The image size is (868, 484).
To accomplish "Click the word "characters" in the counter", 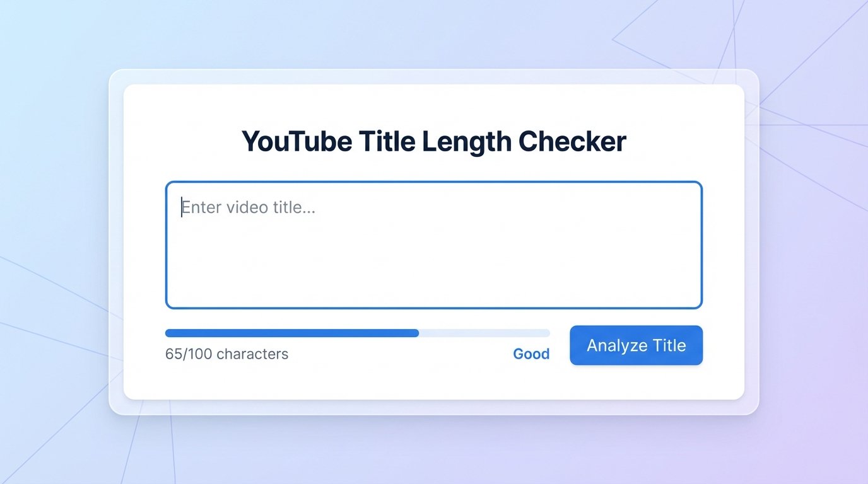I will (x=252, y=354).
